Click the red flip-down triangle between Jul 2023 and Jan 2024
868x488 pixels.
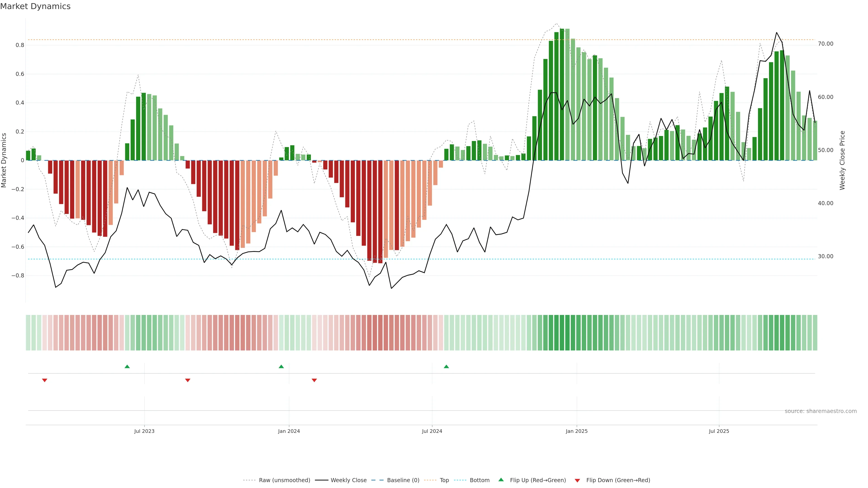click(188, 380)
